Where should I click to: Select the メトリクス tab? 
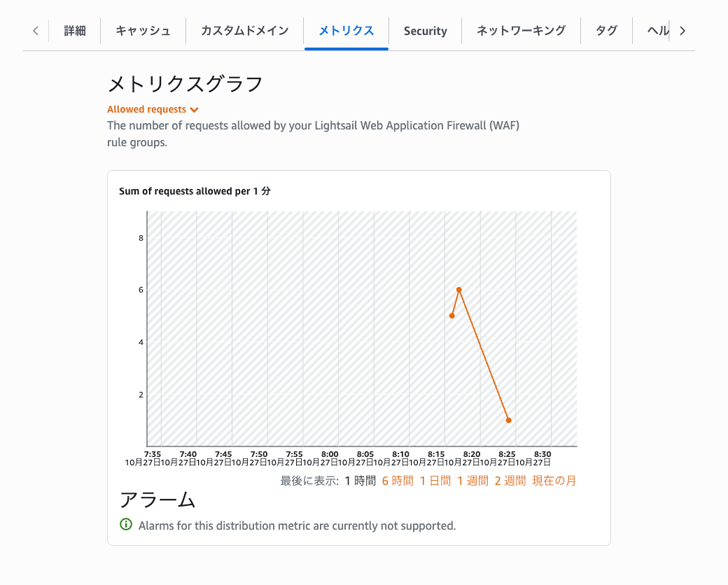[x=346, y=31]
